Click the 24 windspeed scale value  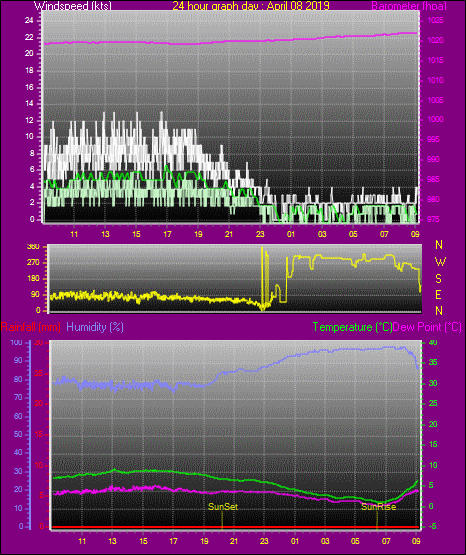[29, 21]
